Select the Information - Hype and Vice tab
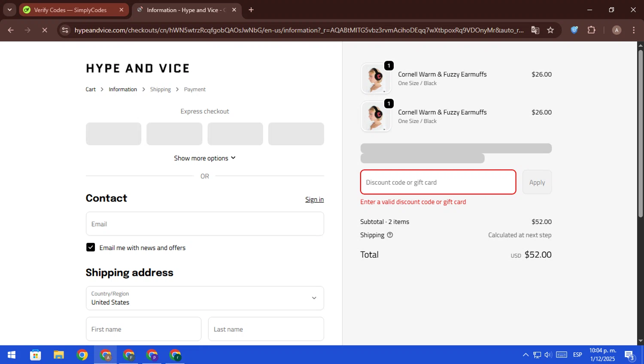Screen dimensions: 644x364 click(187, 10)
